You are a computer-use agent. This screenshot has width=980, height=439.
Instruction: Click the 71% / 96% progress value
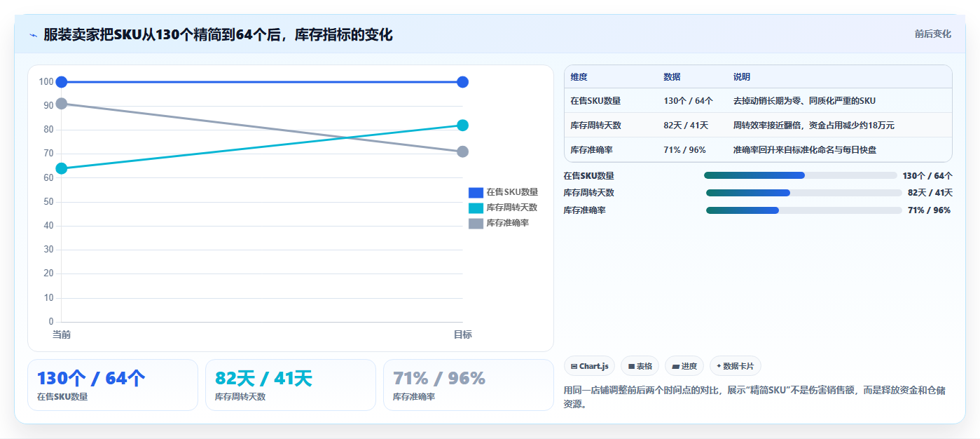(929, 210)
